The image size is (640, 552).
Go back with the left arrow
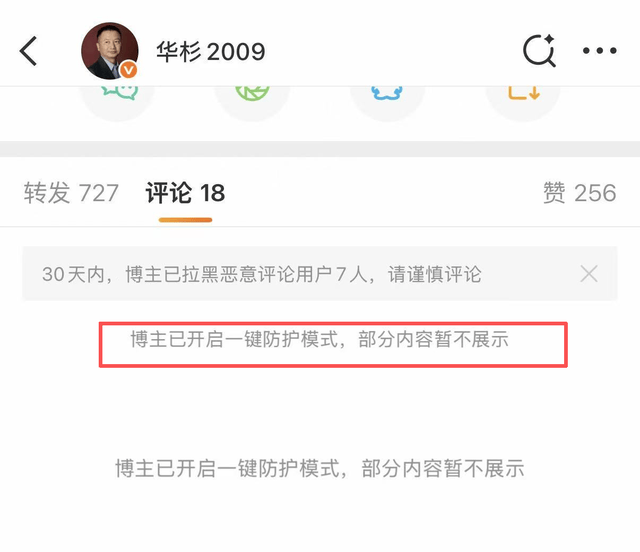tap(28, 51)
